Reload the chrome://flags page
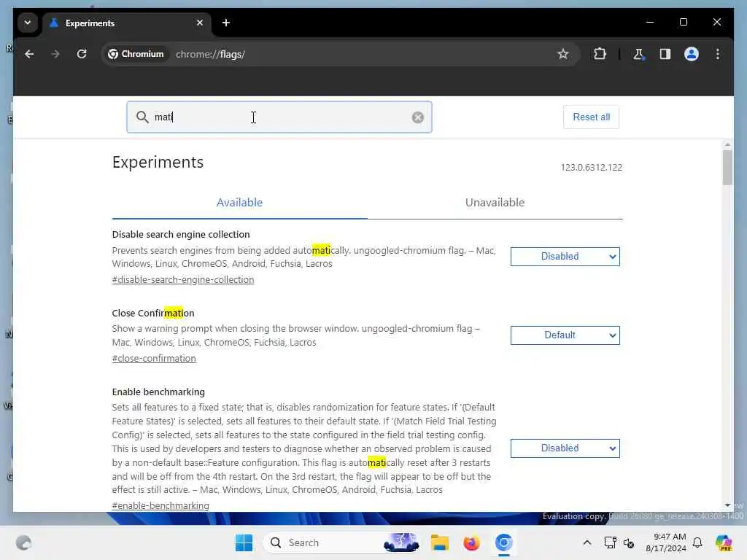 click(82, 54)
